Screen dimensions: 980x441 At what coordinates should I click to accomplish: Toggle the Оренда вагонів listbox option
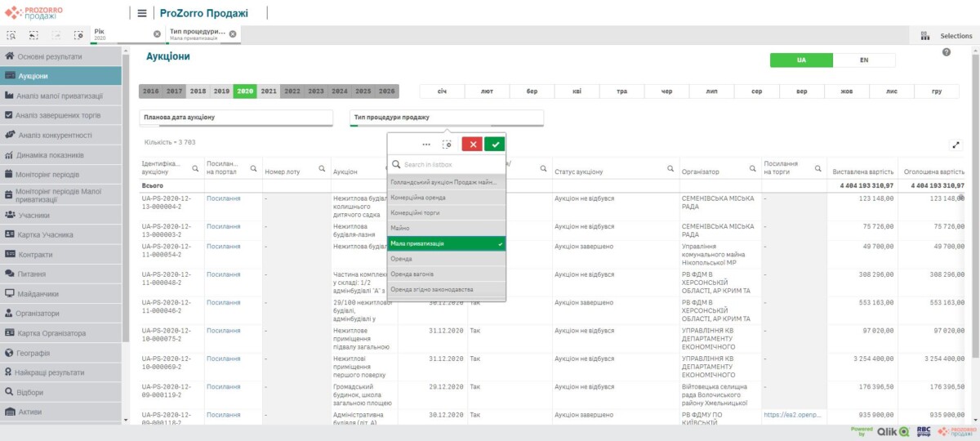pos(446,274)
